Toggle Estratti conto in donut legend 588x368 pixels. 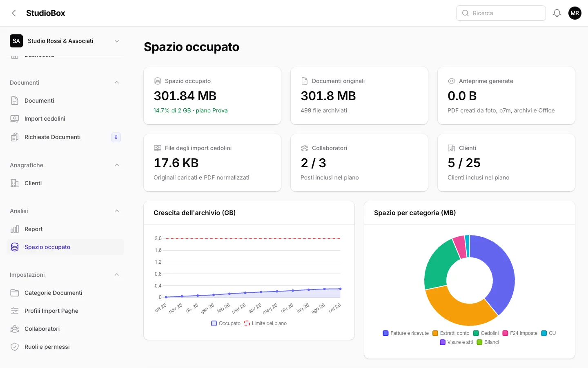pyautogui.click(x=451, y=333)
